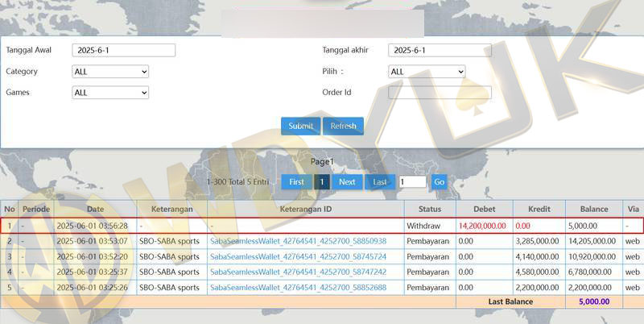Click the Submit button
The width and height of the screenshot is (644, 324).
coord(300,127)
